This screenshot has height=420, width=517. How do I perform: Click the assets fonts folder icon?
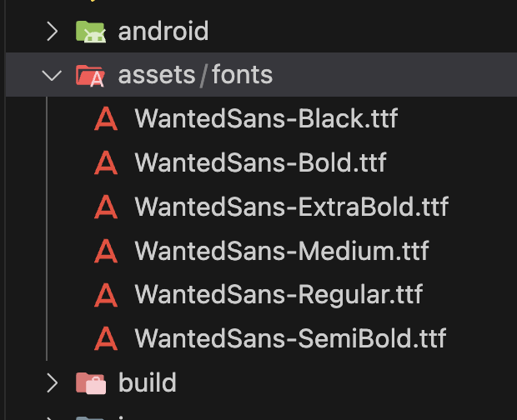click(90, 76)
